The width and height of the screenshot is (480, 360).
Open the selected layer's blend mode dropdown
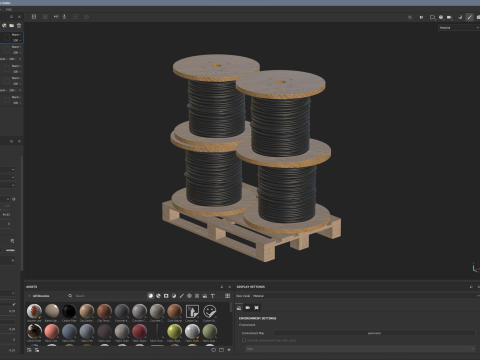[16, 34]
